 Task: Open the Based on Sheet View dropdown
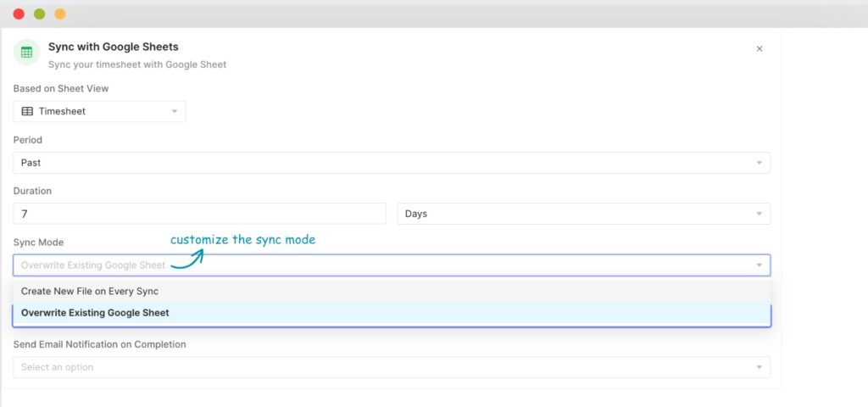pos(100,111)
